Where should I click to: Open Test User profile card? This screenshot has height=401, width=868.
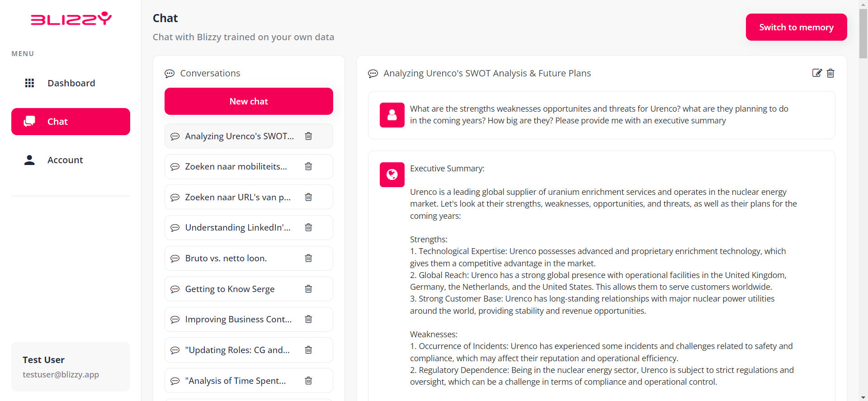(x=71, y=367)
